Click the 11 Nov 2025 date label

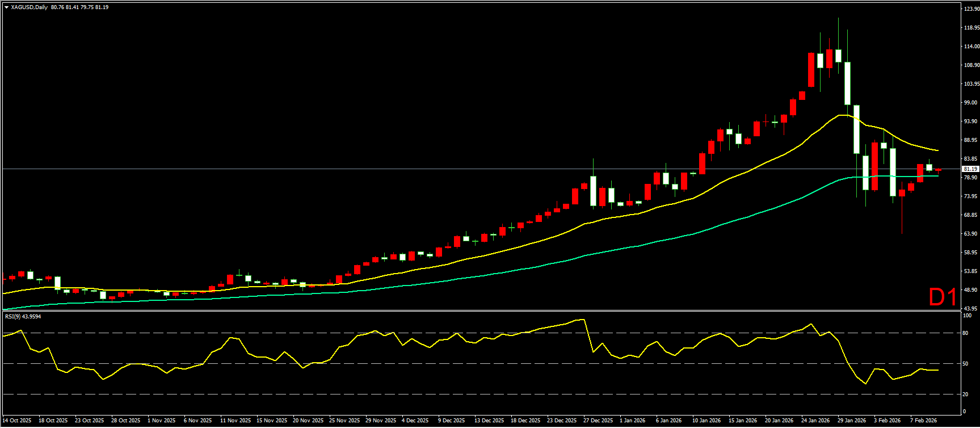pos(235,421)
